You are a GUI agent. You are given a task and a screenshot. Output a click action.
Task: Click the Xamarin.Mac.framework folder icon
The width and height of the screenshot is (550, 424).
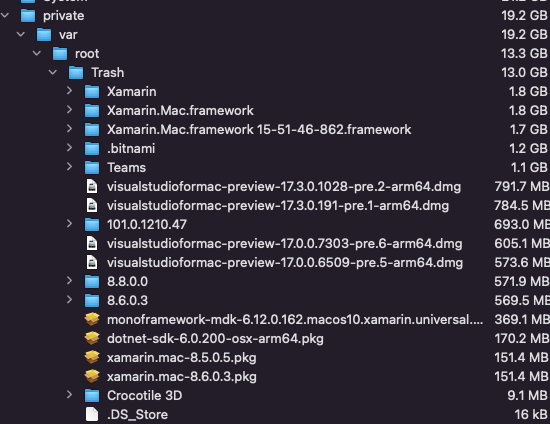click(x=92, y=110)
